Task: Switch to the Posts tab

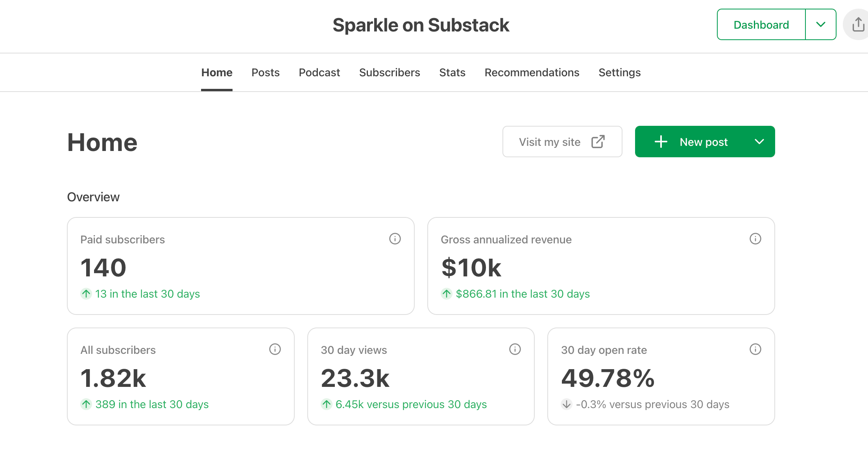Action: click(266, 73)
